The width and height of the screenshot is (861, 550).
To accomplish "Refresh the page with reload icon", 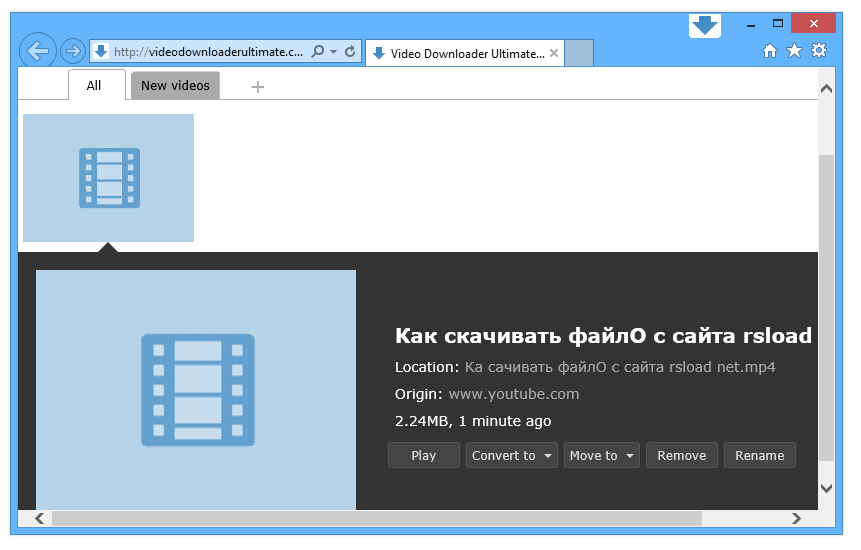I will 350,52.
